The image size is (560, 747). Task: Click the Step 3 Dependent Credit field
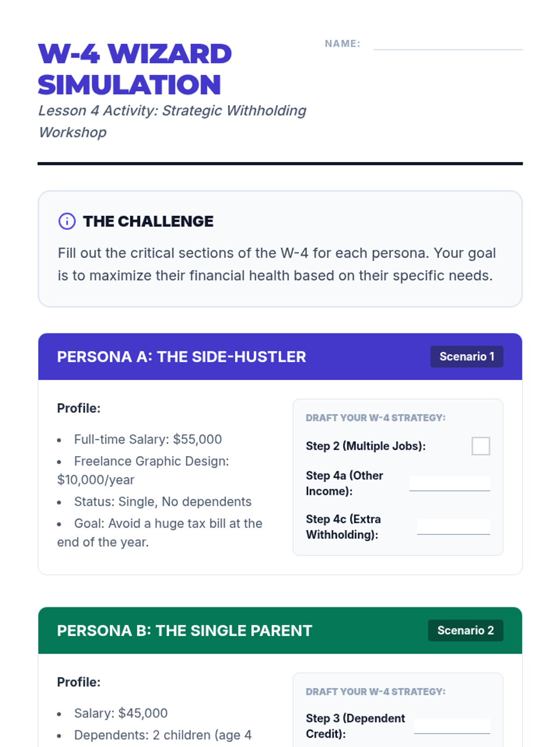(452, 726)
